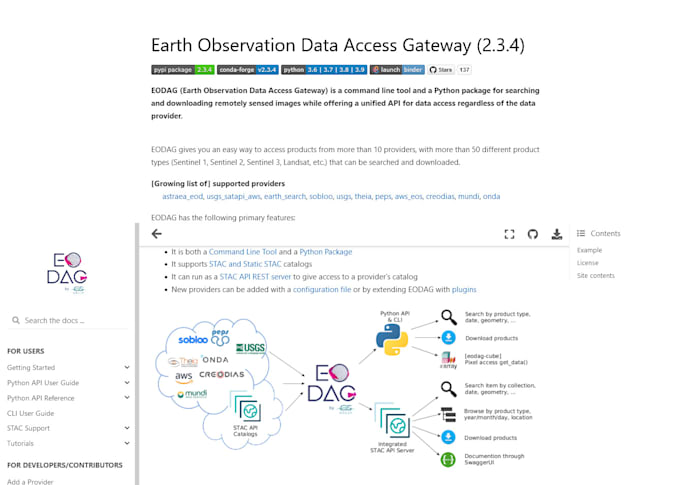Click the launch binder badge
Image resolution: width=680 pixels, height=485 pixels.
tap(397, 69)
